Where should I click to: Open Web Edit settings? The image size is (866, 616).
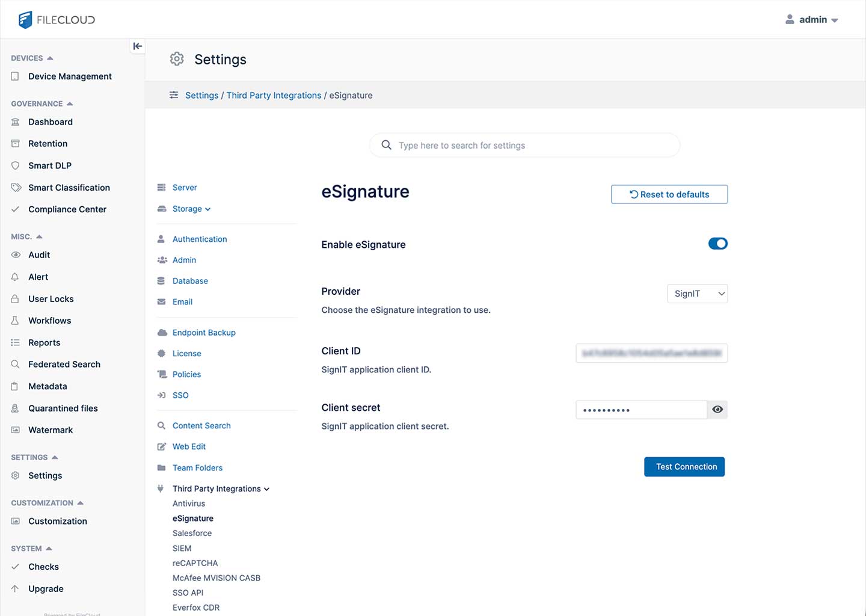(x=189, y=447)
